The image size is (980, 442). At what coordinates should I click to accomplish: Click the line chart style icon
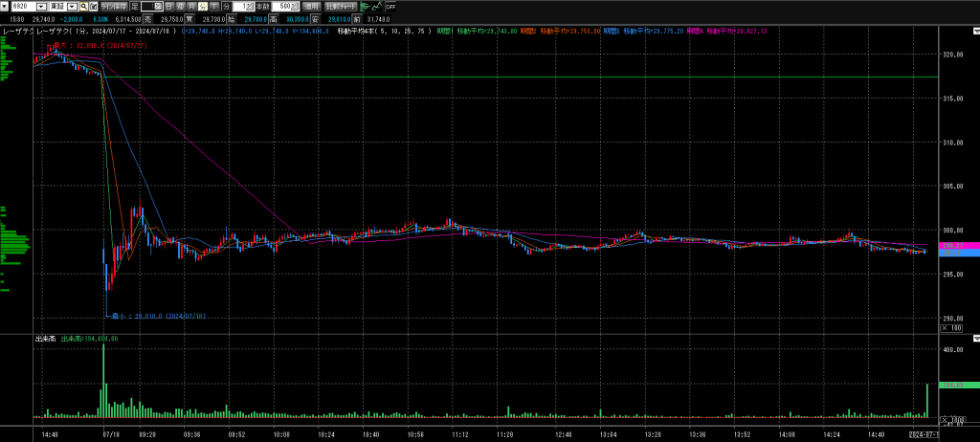[x=378, y=6]
